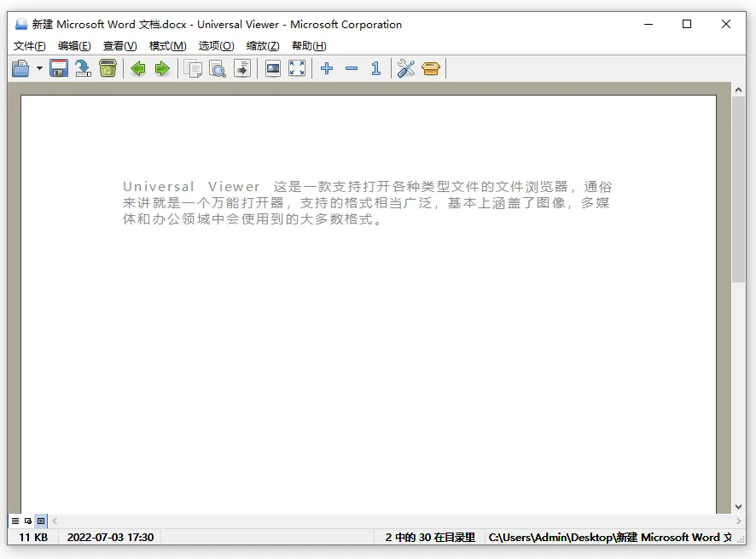Click the window title bar app icon
Viewport: 756px width, 559px height.
[21, 24]
